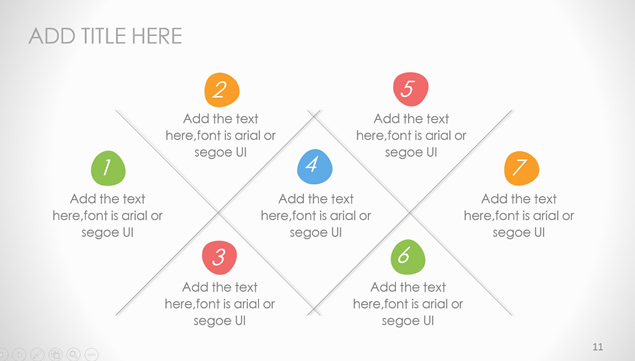Select the orange number 7 badge
This screenshot has width=635, height=361.
522,168
